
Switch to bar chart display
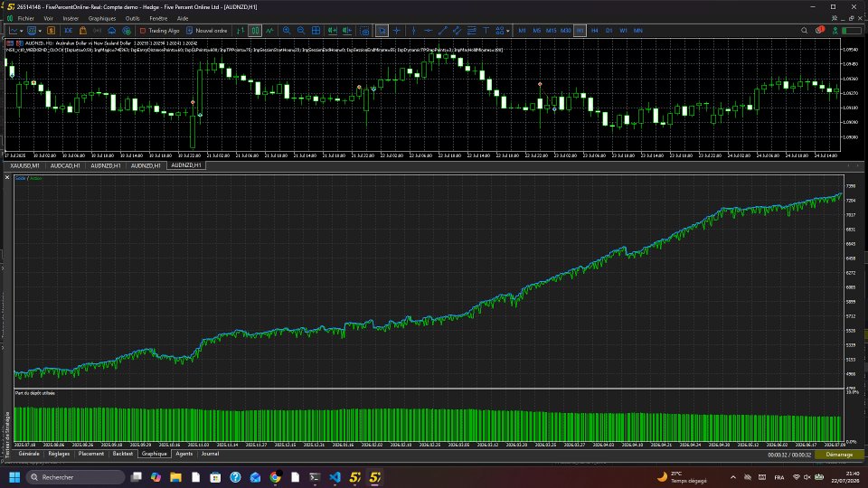(241, 31)
